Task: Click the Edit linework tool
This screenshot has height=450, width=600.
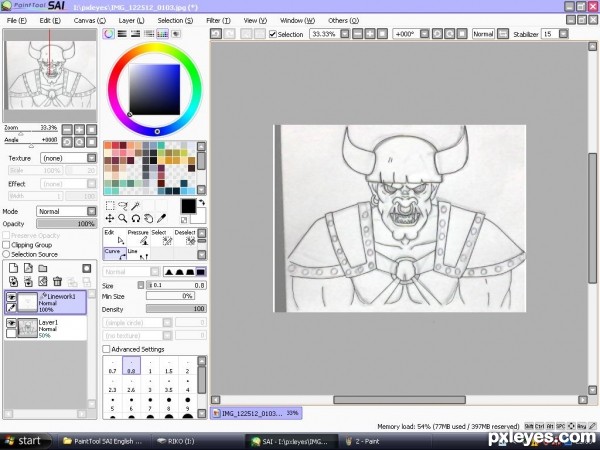Action: click(x=114, y=237)
